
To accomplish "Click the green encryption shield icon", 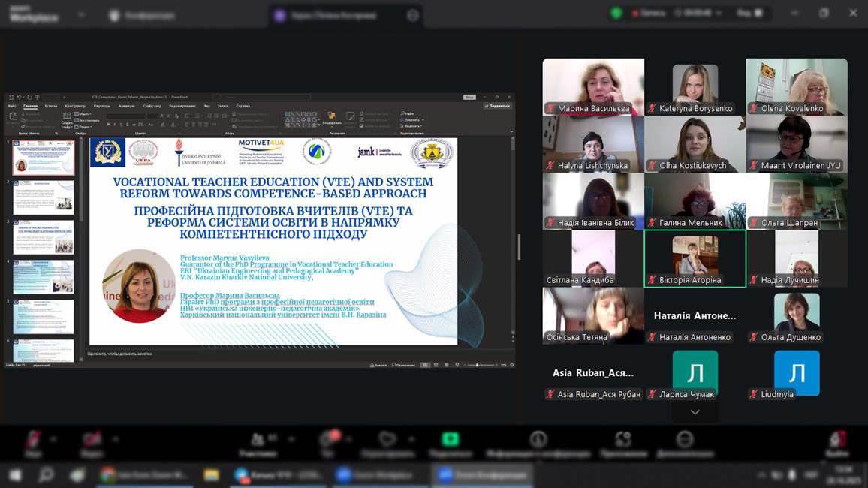I will (x=616, y=13).
